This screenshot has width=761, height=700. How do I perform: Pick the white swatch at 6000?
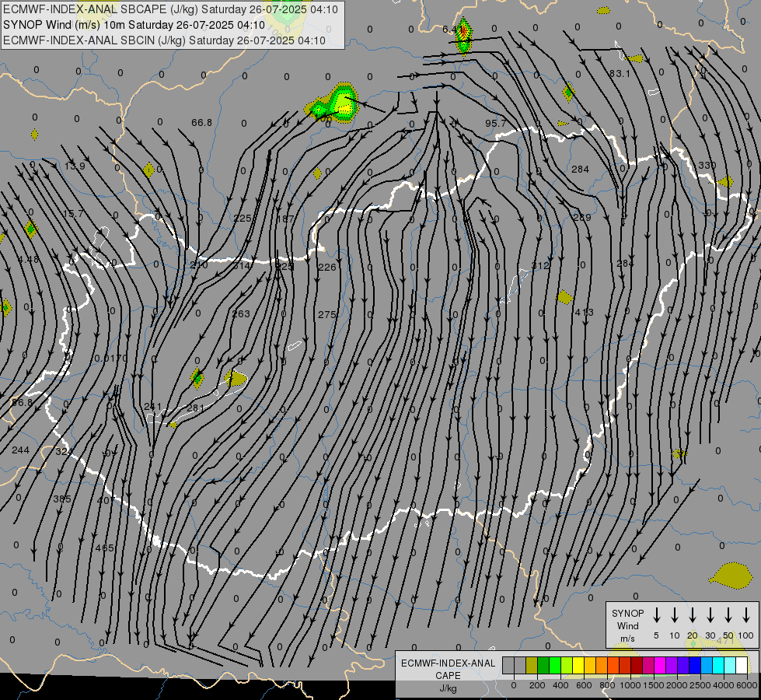741,665
